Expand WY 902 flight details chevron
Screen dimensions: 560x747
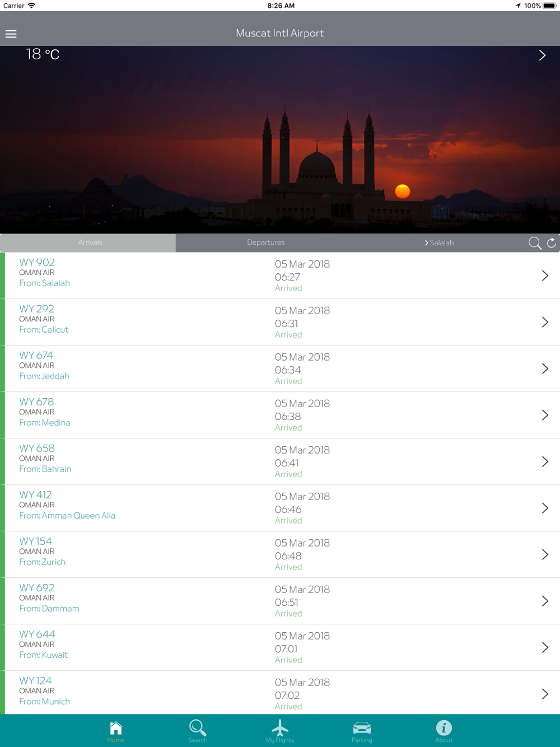pos(545,276)
